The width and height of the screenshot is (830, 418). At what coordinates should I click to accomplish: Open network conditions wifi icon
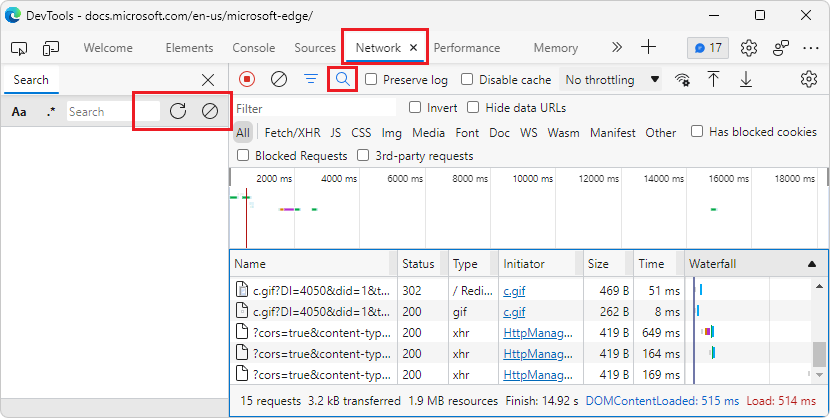pos(682,80)
